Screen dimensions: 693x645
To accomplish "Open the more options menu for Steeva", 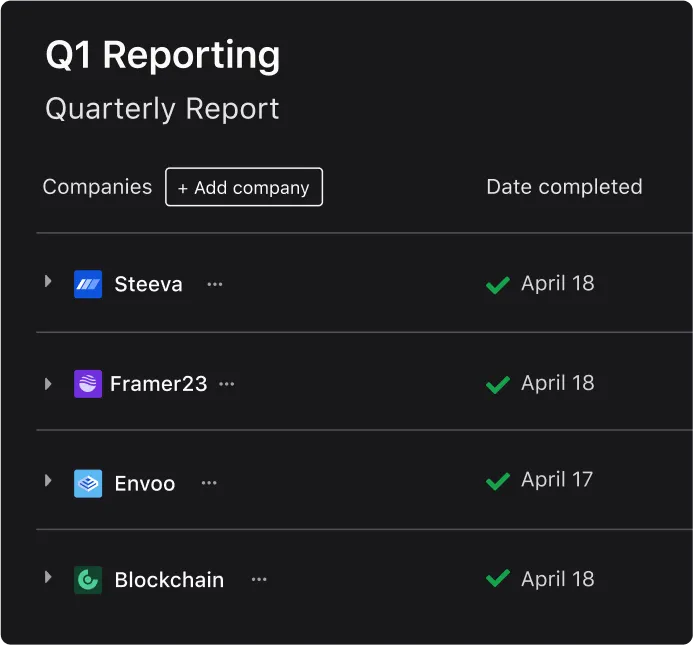I will [215, 284].
